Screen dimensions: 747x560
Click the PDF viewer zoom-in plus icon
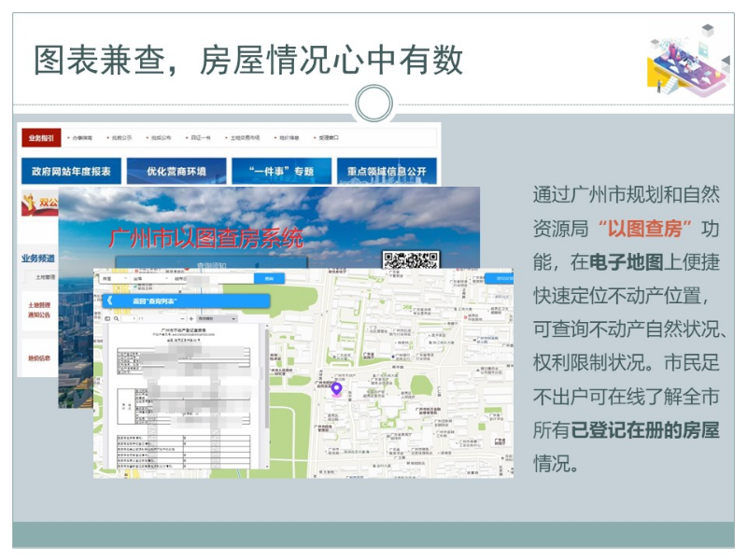click(x=190, y=319)
